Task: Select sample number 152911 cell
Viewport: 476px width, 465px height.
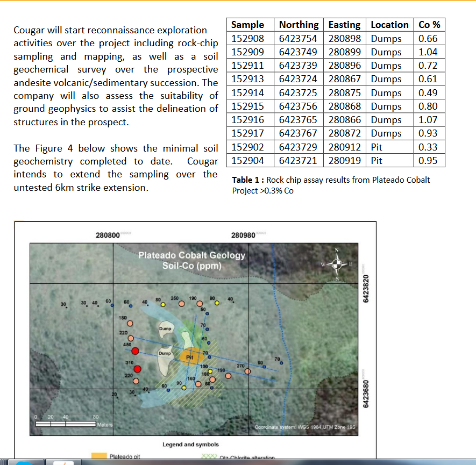Action: (250, 66)
